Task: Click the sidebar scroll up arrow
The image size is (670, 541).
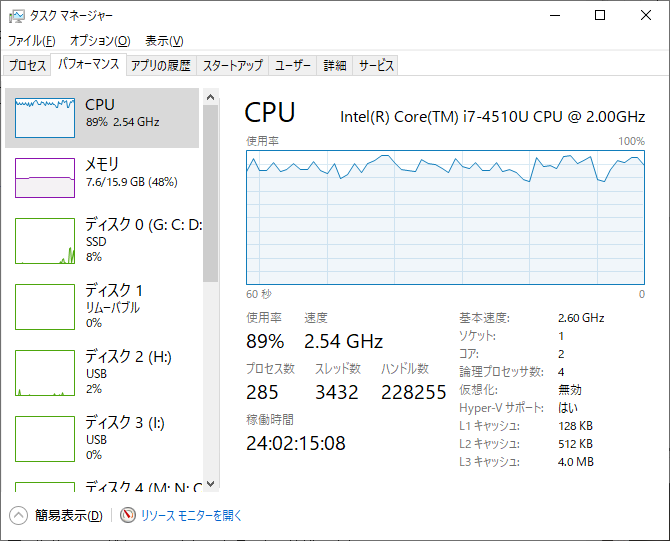Action: click(x=210, y=97)
